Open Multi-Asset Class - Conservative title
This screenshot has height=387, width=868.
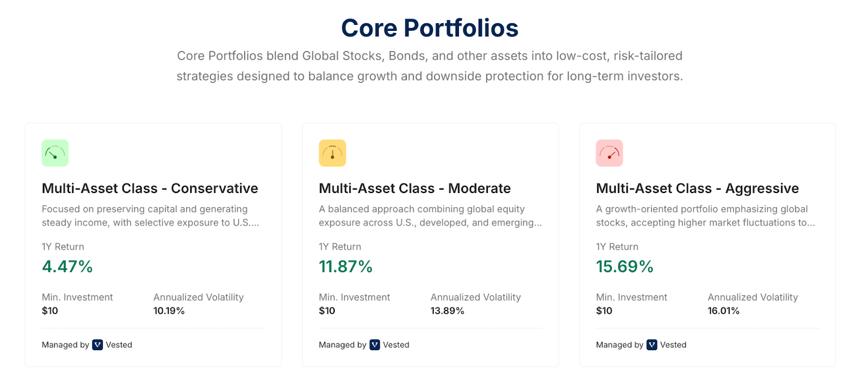point(150,188)
